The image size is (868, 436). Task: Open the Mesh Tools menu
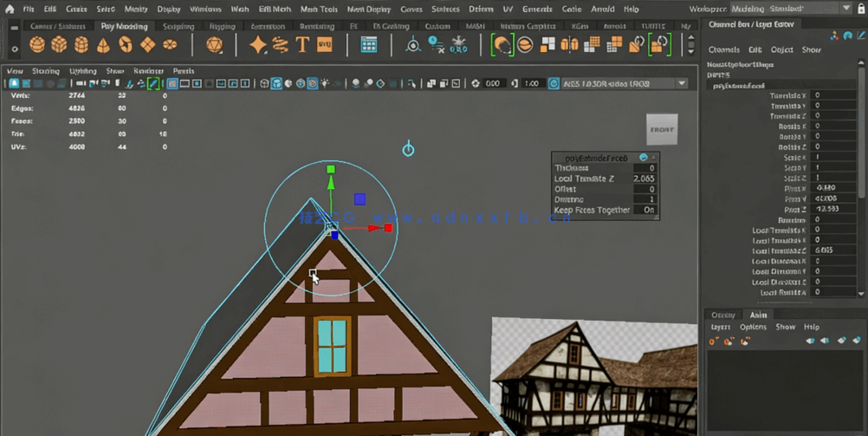click(318, 9)
